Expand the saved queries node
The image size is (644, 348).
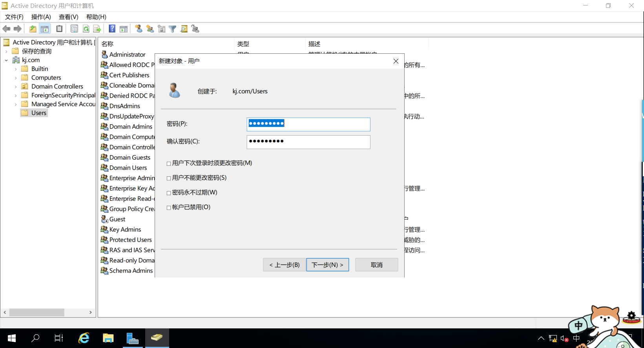pos(6,51)
